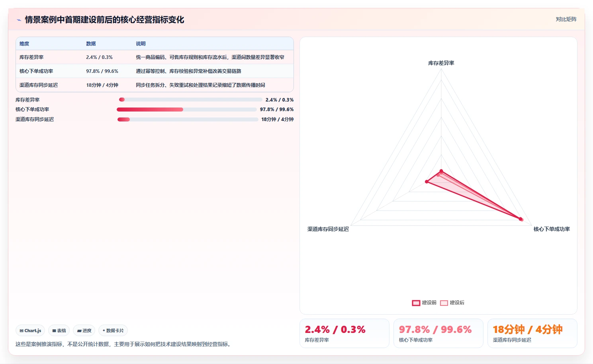Click the title icon beside the heading

(19, 20)
